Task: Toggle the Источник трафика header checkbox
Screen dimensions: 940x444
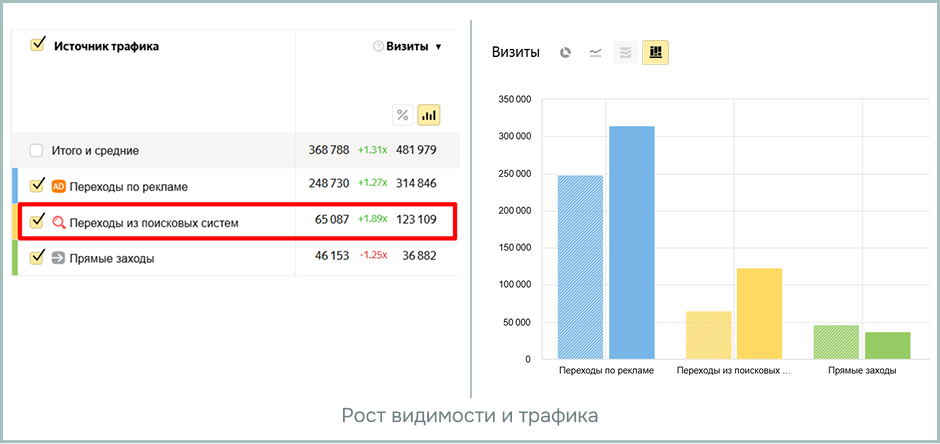Action: pos(38,45)
